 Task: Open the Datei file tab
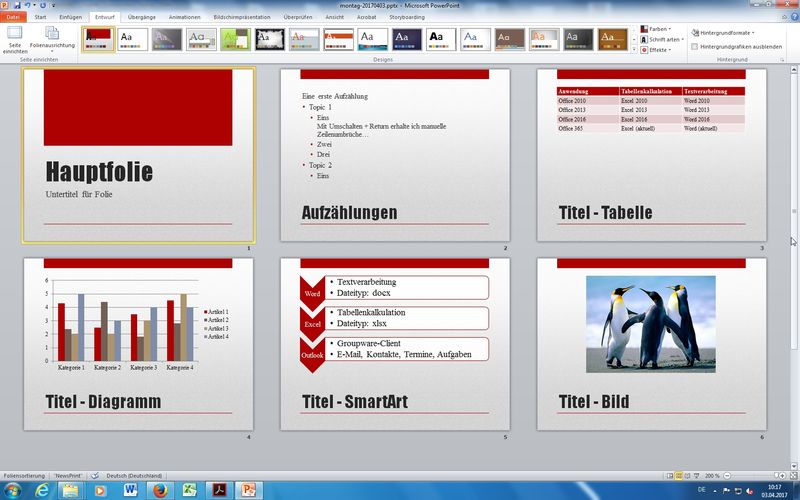tap(13, 17)
